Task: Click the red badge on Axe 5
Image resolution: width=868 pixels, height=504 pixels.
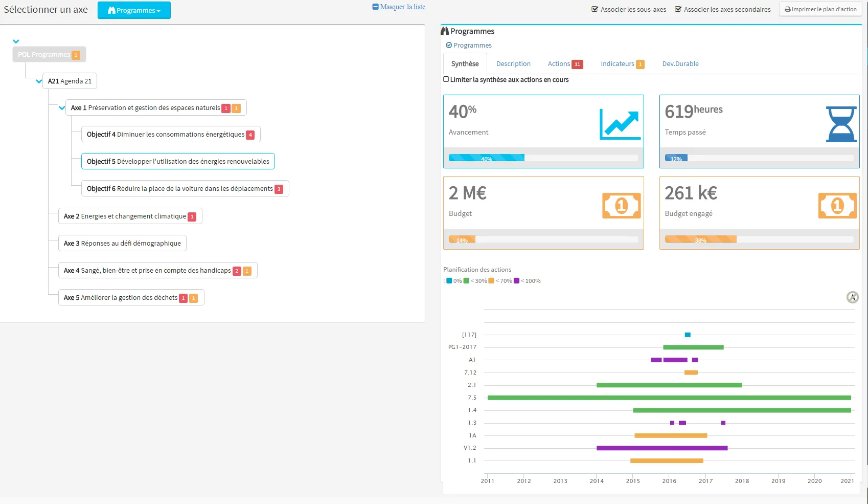Action: click(x=184, y=298)
